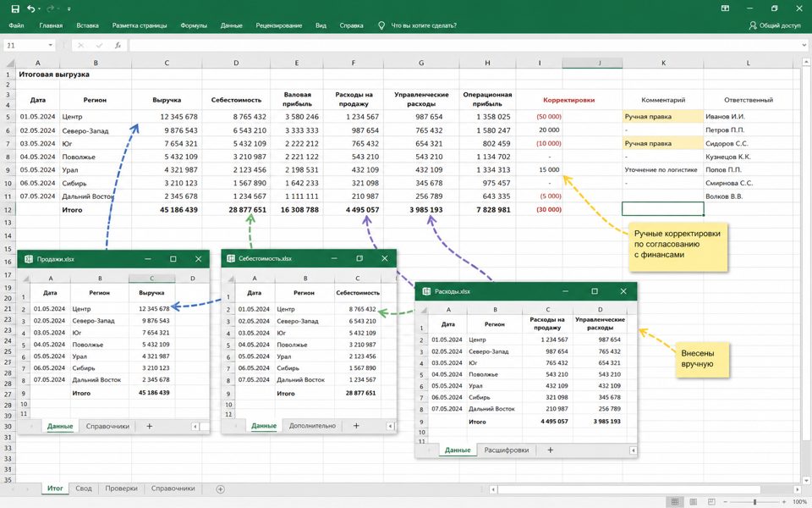Zoom in with the plus button
Image resolution: width=812 pixels, height=508 pixels.
pos(785,502)
